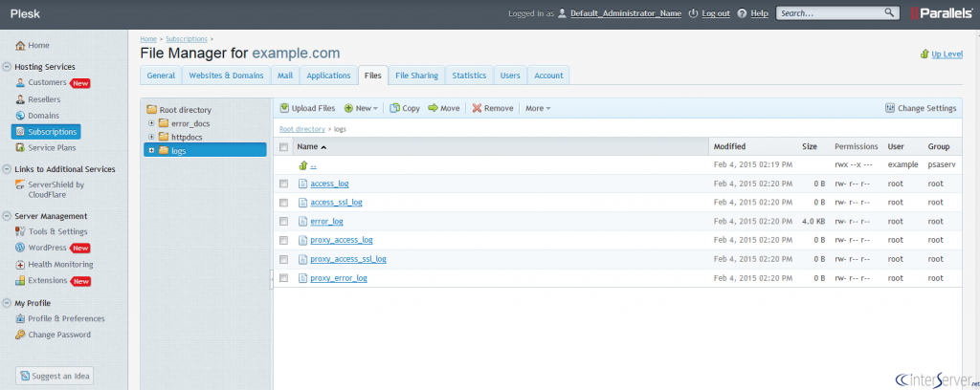This screenshot has width=980, height=390.
Task: Click the Domains globe icon
Action: (x=20, y=116)
